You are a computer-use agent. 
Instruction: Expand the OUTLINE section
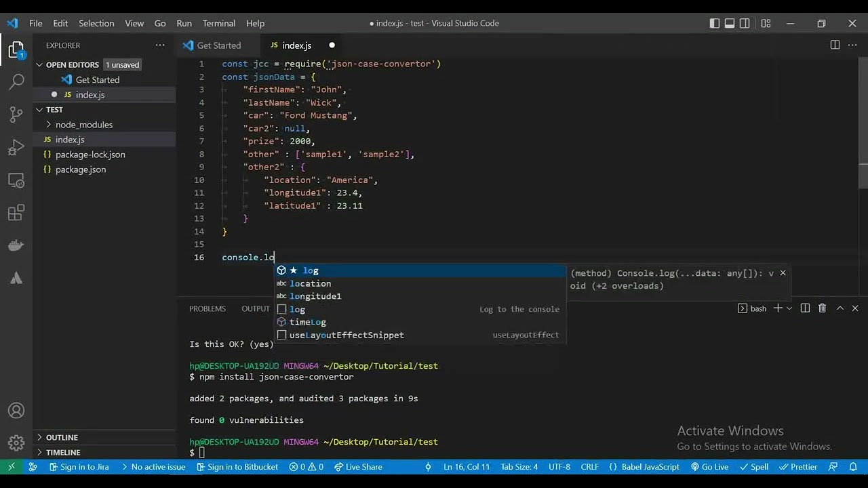62,437
